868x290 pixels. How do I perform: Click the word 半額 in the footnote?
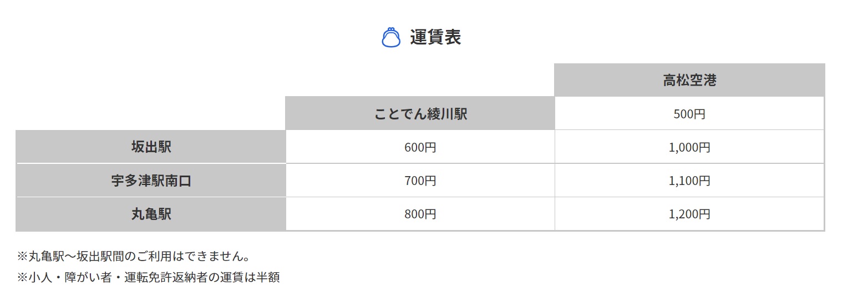point(267,277)
